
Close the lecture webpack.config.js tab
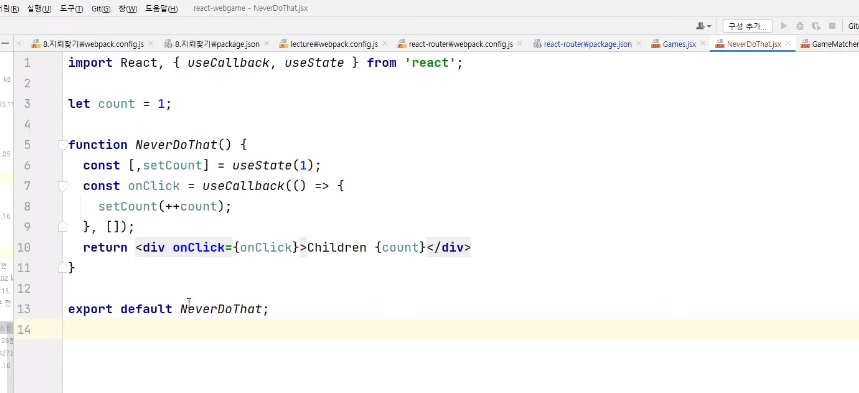pos(385,44)
